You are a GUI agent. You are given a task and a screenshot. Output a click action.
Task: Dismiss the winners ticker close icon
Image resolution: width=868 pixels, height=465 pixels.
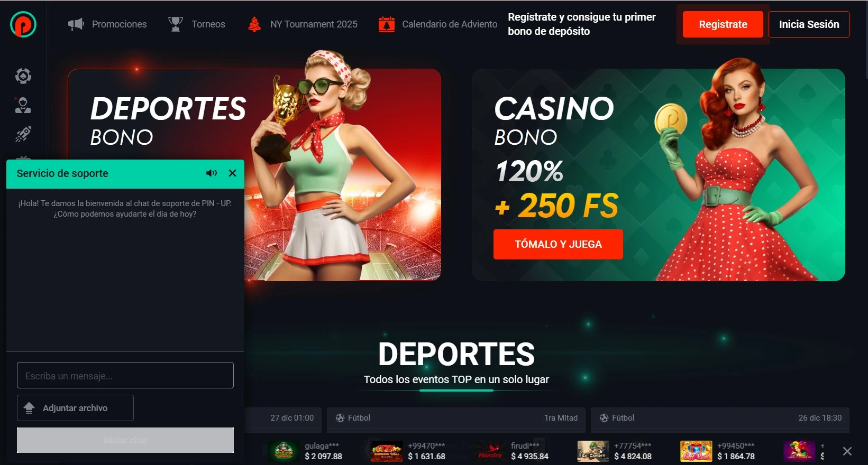[x=847, y=451]
